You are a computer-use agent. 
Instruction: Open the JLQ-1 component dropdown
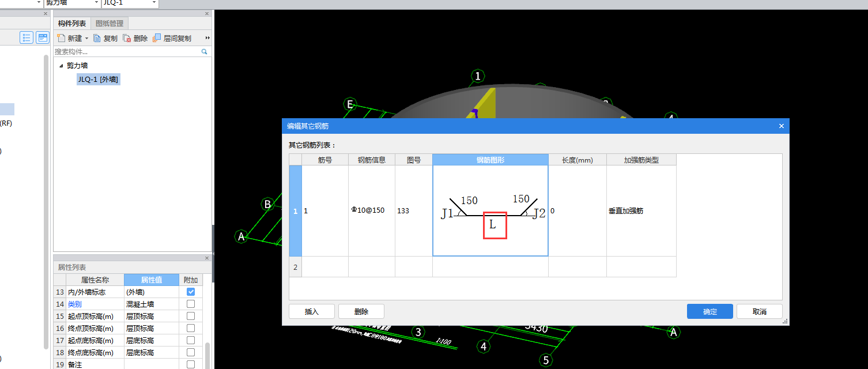coord(154,3)
